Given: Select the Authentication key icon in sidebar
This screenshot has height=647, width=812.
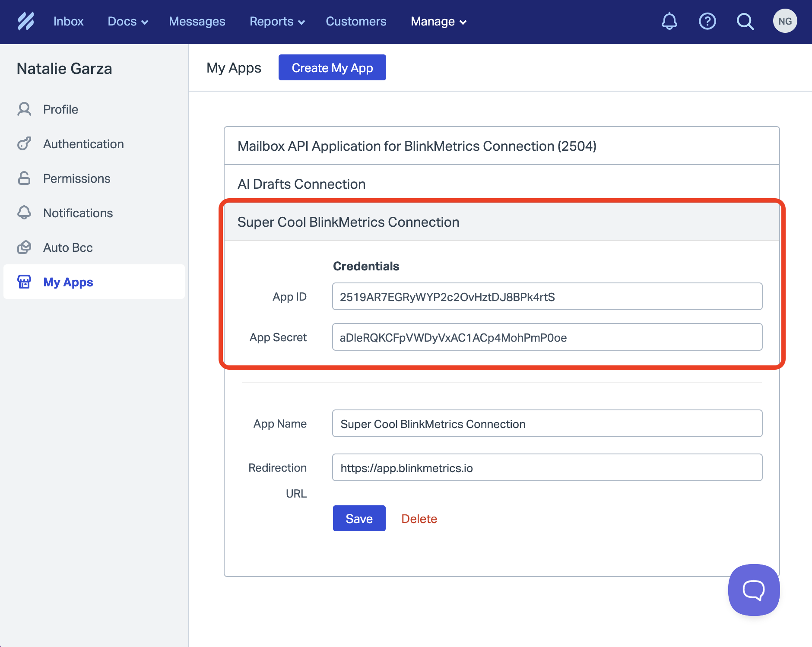Looking at the screenshot, I should (24, 143).
